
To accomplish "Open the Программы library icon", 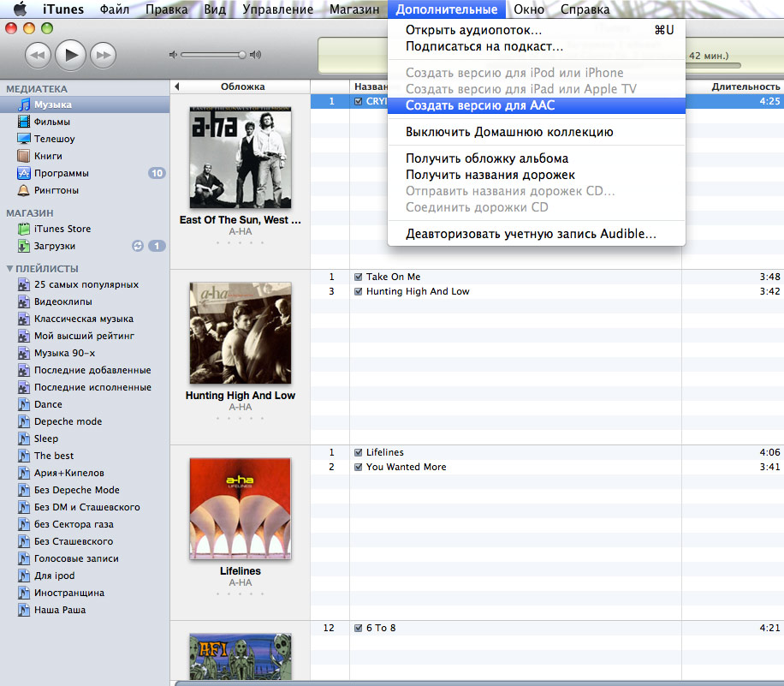I will [x=23, y=173].
